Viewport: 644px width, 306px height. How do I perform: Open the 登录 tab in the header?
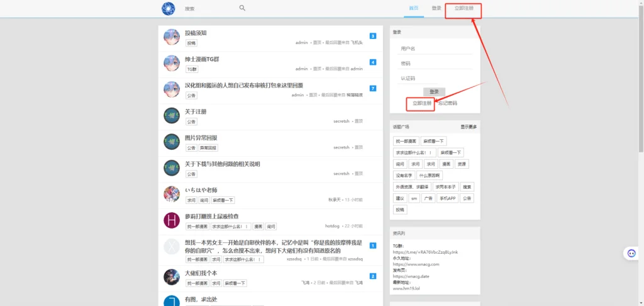[436, 8]
